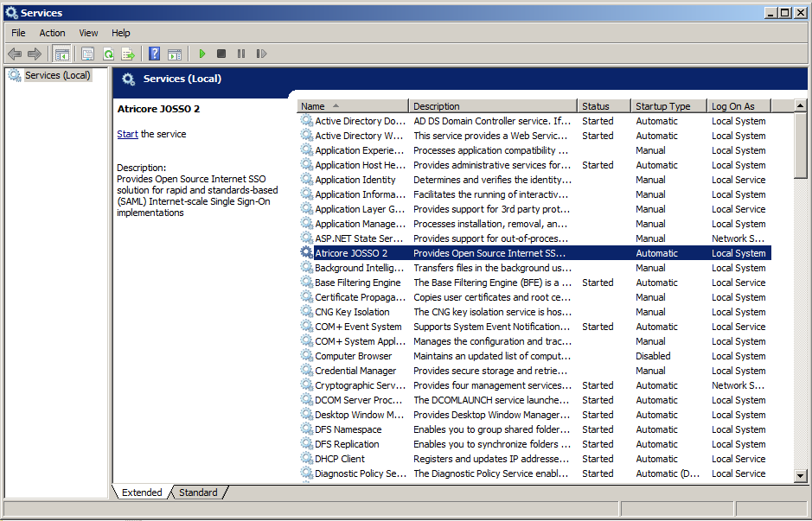Viewport: 812px width, 521px height.
Task: Click the Pause Service toolbar icon
Action: point(240,54)
